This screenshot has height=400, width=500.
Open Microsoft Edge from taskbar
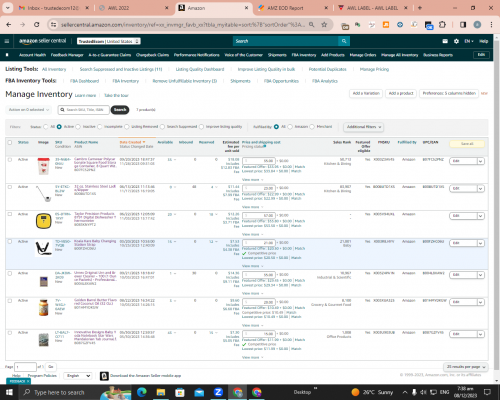(x=142, y=392)
